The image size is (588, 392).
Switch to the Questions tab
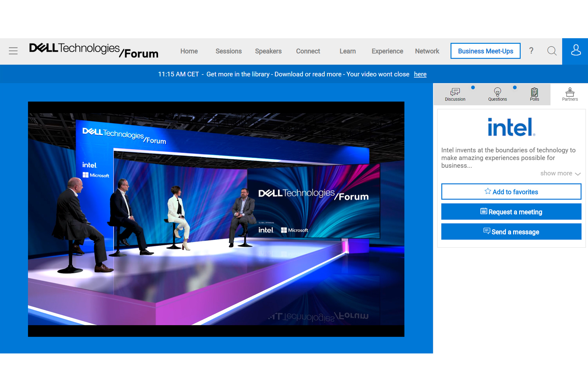[x=498, y=94]
